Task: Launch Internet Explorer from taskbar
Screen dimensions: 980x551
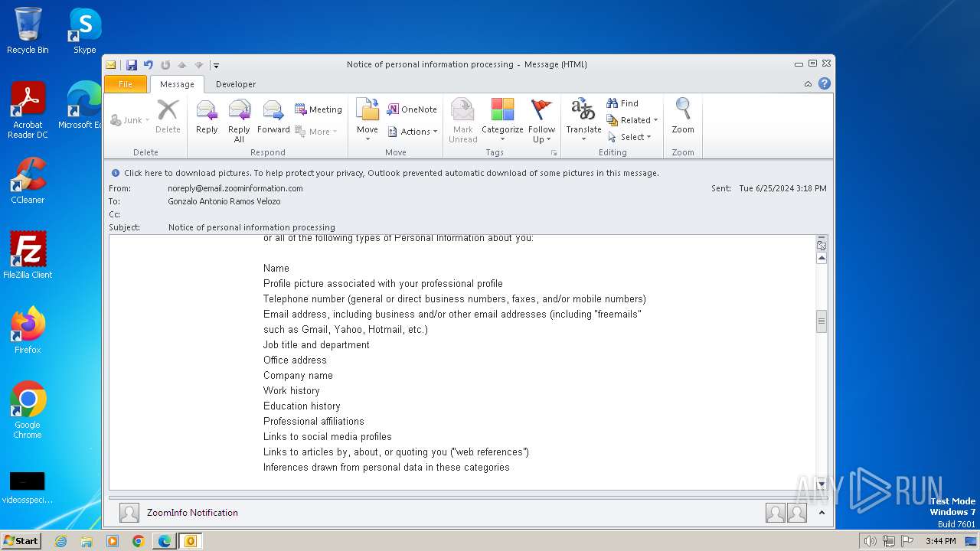Action: (x=60, y=541)
